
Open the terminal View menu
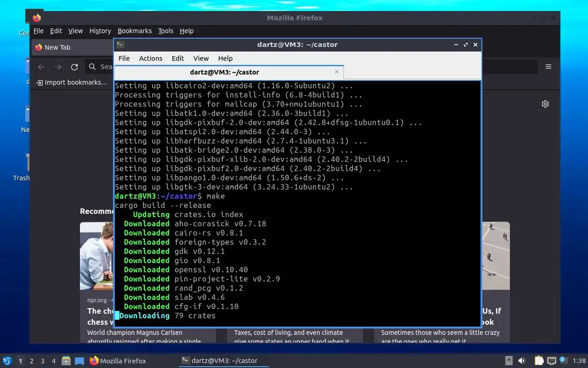click(201, 58)
